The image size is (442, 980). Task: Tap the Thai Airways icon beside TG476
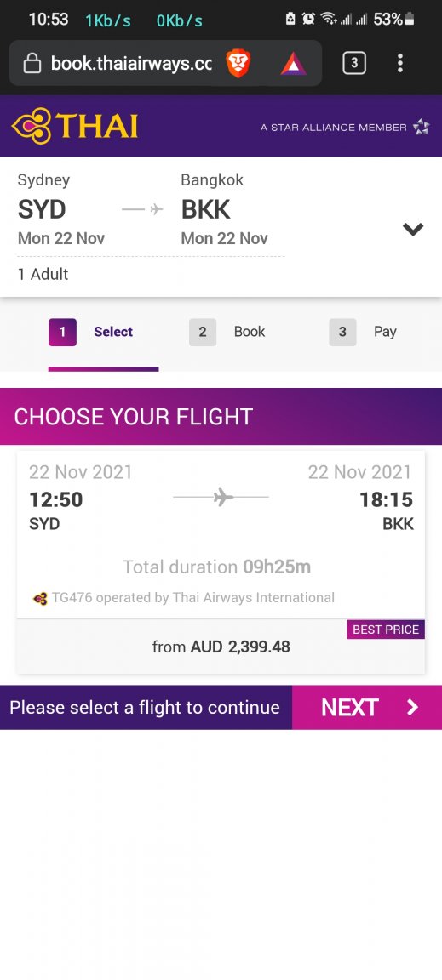click(x=40, y=599)
